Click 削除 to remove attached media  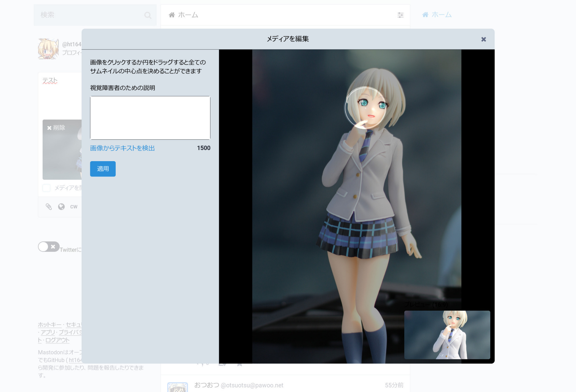coord(56,128)
